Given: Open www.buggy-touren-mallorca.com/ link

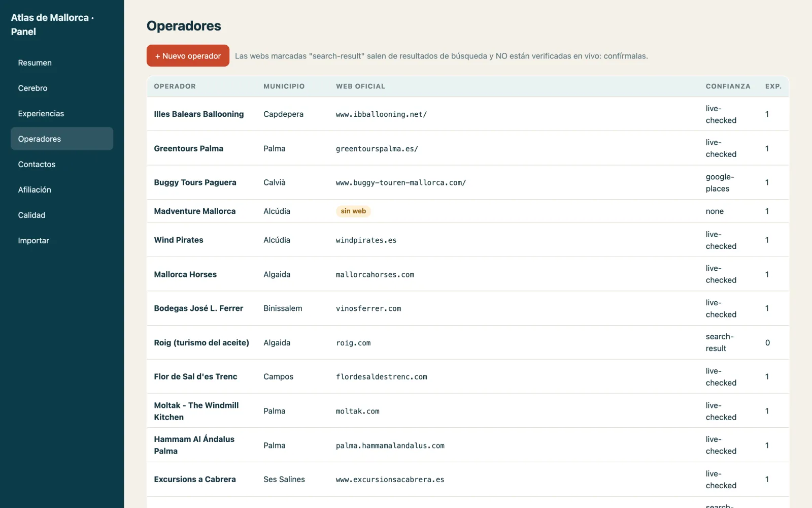Looking at the screenshot, I should (401, 183).
